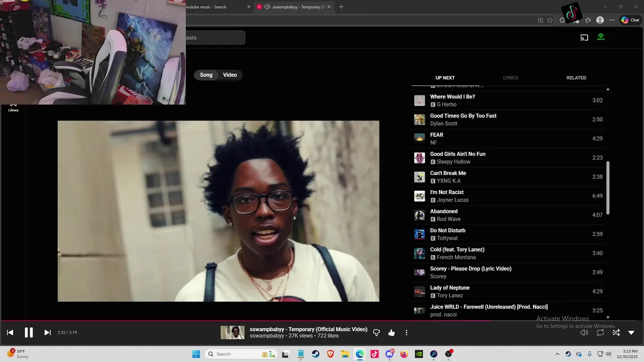The image size is (644, 362).
Task: Play Cold (feat. Tory Lanez) from the queue
Action: click(x=508, y=253)
